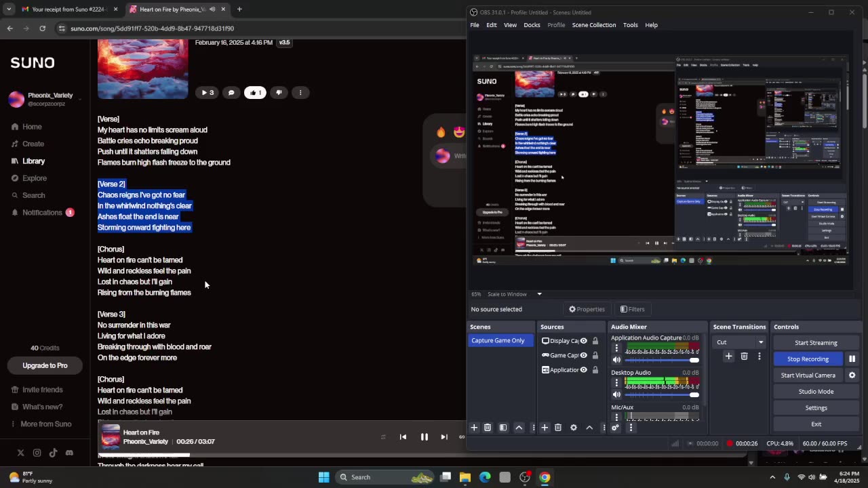868x488 pixels.
Task: Toggle Application source visibility eye
Action: point(583,370)
